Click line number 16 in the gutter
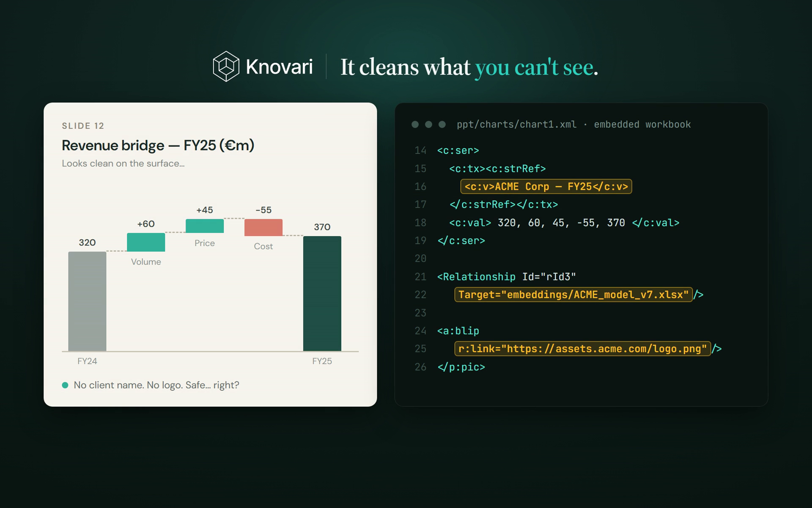The image size is (812, 508). pos(420,187)
